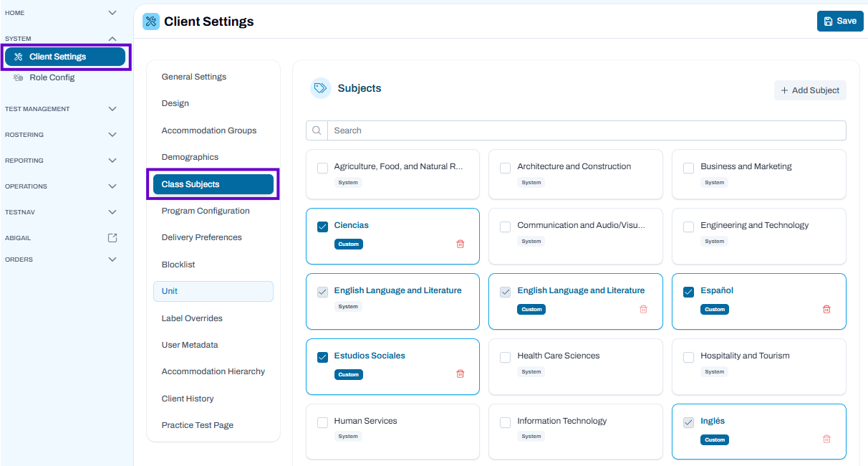The width and height of the screenshot is (868, 466).
Task: Open General Settings tab
Action: click(213, 77)
